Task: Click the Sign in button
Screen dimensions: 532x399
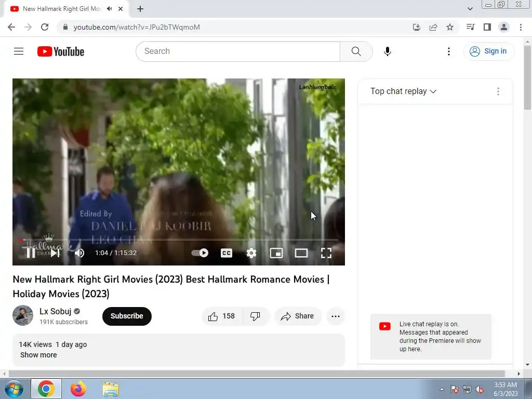Action: click(x=489, y=51)
